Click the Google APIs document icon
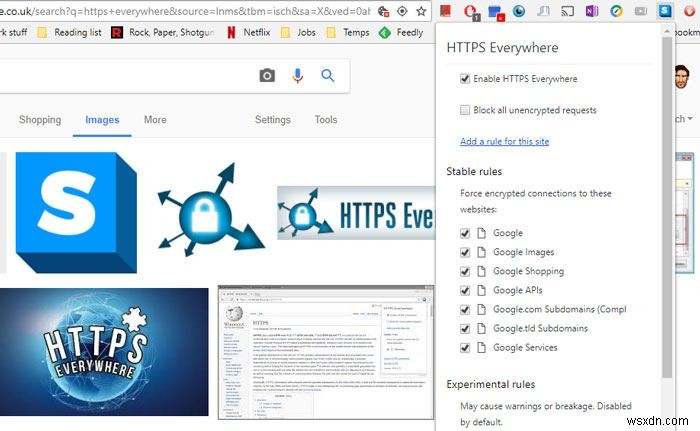700x431 pixels. click(481, 291)
